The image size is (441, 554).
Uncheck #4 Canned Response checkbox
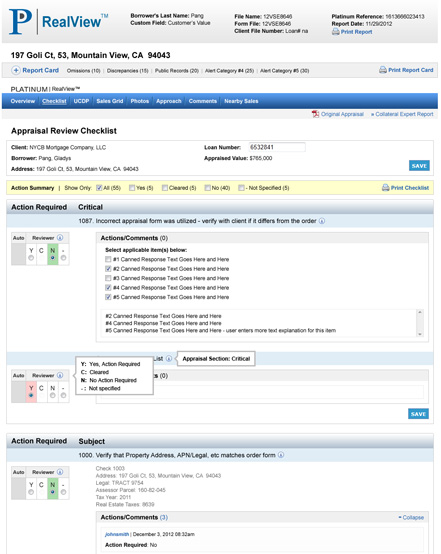[x=108, y=288]
